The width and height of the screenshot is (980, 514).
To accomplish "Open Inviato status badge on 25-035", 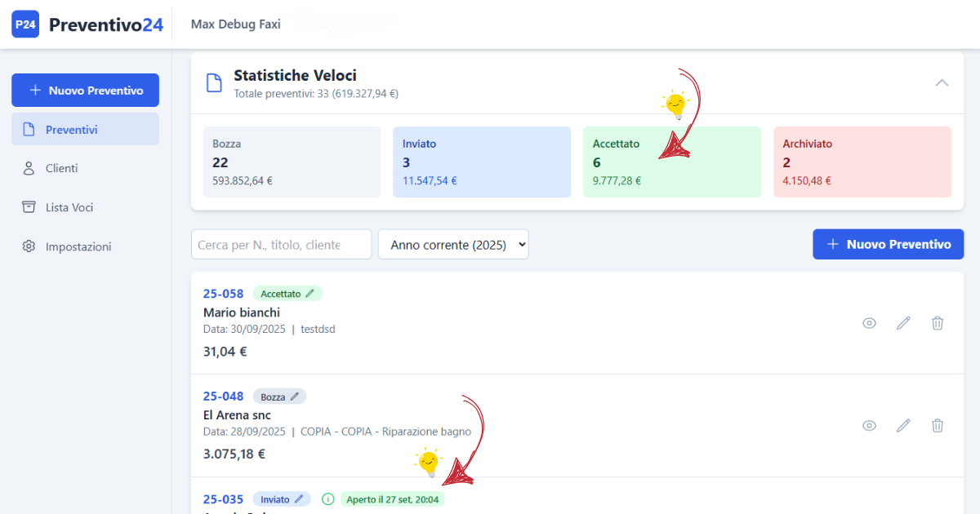I will [x=281, y=499].
